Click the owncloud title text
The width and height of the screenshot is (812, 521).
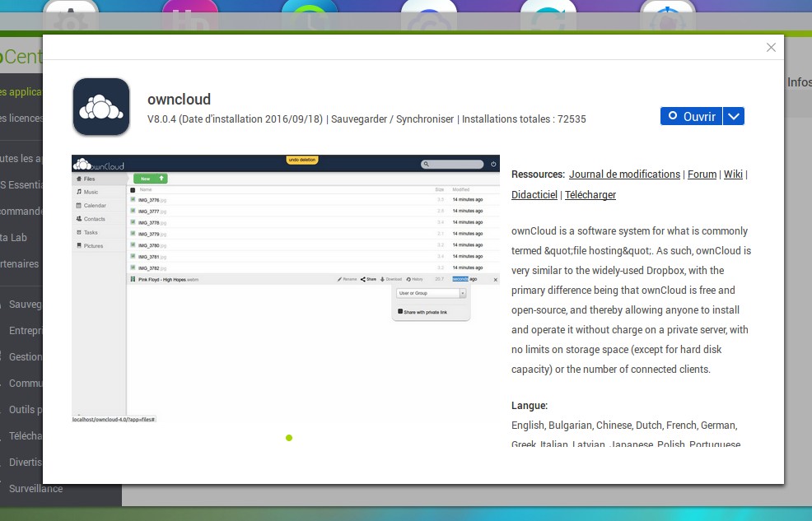pos(180,99)
